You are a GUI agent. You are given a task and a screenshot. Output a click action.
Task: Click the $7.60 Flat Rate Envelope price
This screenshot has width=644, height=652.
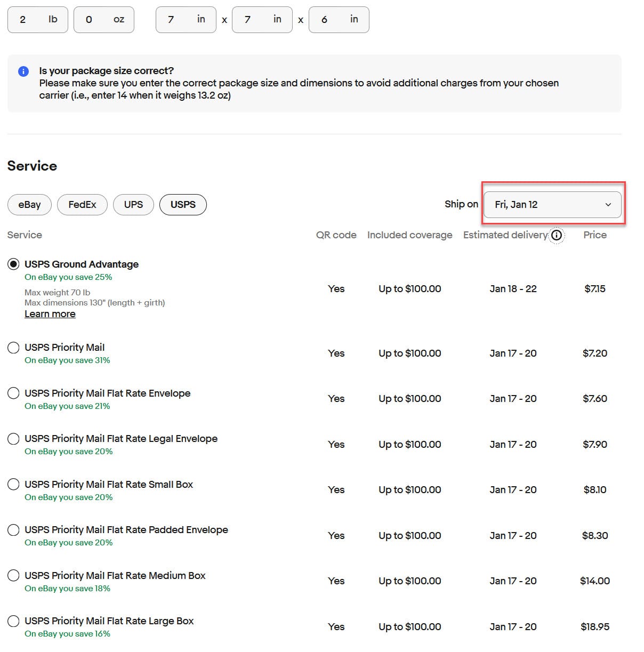point(595,399)
